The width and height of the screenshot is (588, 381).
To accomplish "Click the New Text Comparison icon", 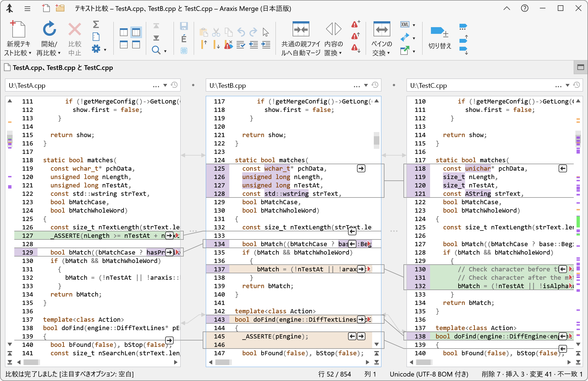I will coord(18,29).
